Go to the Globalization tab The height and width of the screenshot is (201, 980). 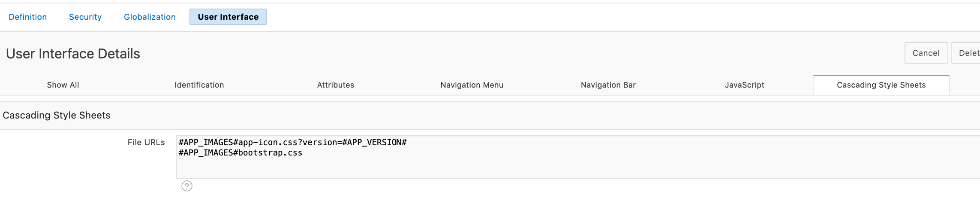coord(150,17)
